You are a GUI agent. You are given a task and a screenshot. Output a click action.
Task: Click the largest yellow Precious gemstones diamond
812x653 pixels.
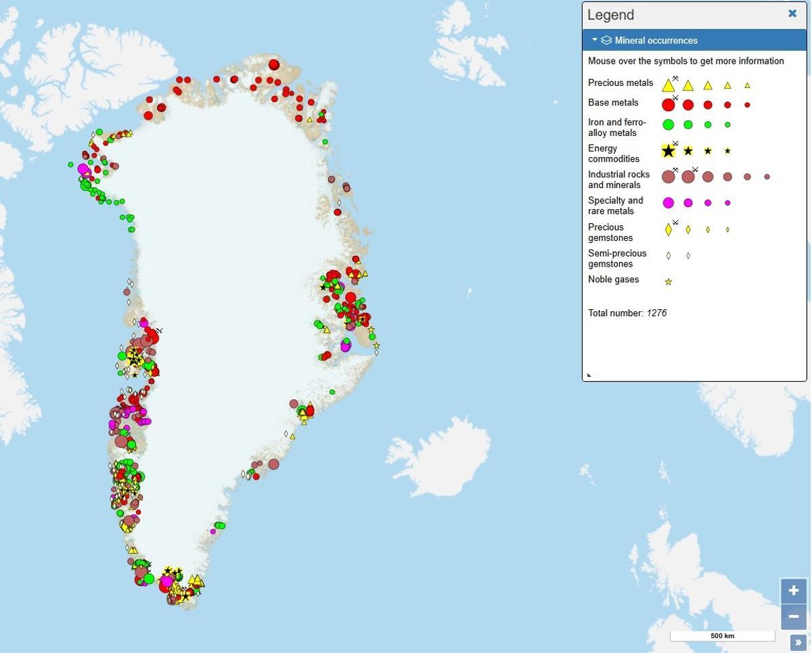click(x=669, y=230)
